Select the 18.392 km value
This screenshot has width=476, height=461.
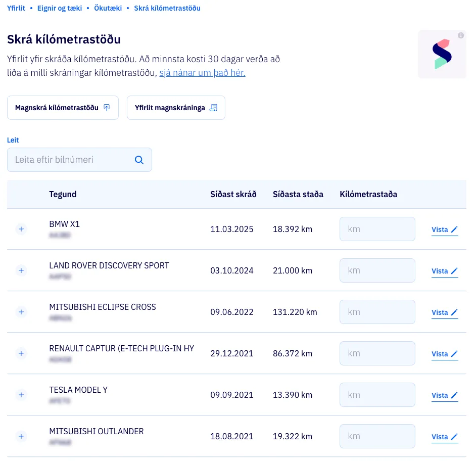click(x=293, y=229)
